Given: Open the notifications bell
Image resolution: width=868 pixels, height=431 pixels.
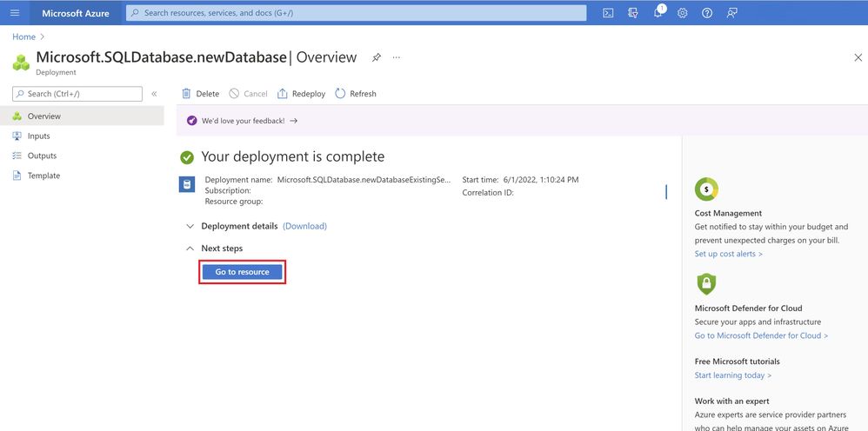Looking at the screenshot, I should [x=658, y=13].
